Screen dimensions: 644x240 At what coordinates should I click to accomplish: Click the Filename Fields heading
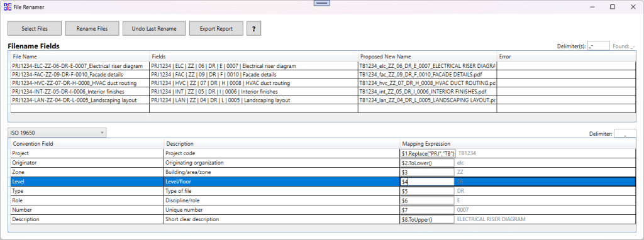[34, 46]
